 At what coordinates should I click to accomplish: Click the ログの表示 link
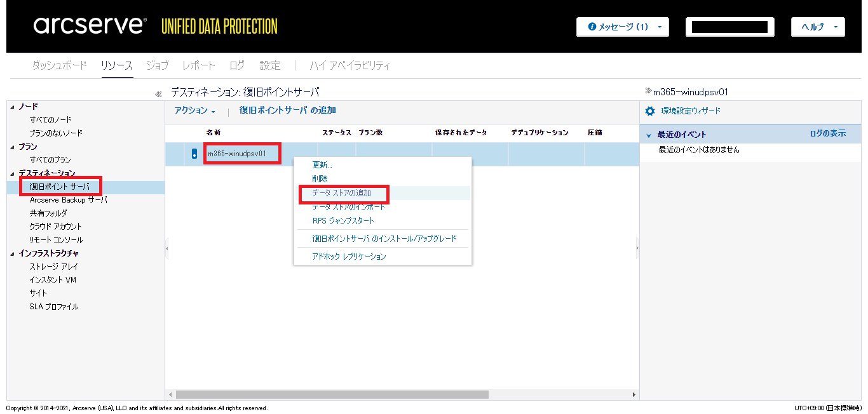click(x=827, y=133)
